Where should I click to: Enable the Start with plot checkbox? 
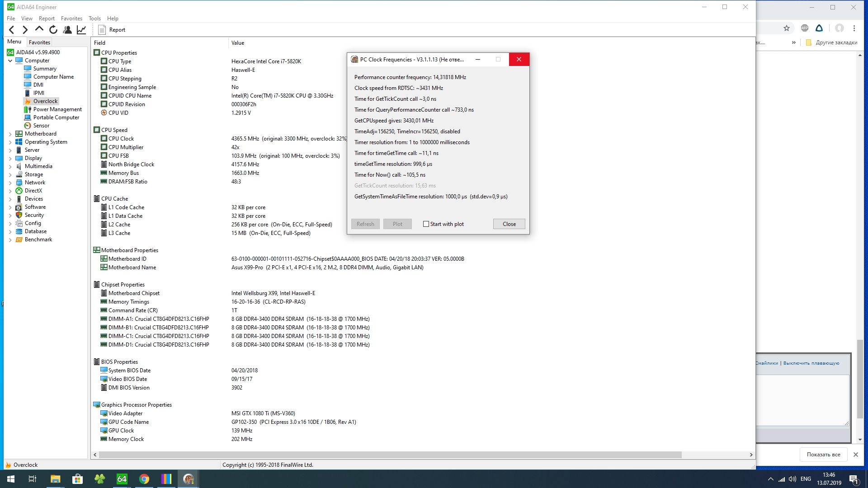pyautogui.click(x=426, y=224)
